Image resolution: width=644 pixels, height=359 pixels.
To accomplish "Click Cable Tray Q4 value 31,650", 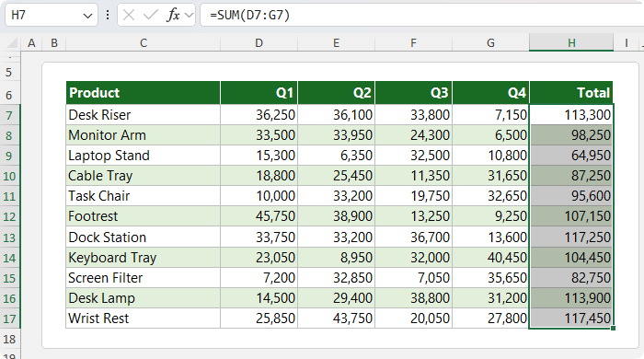I will 490,176.
